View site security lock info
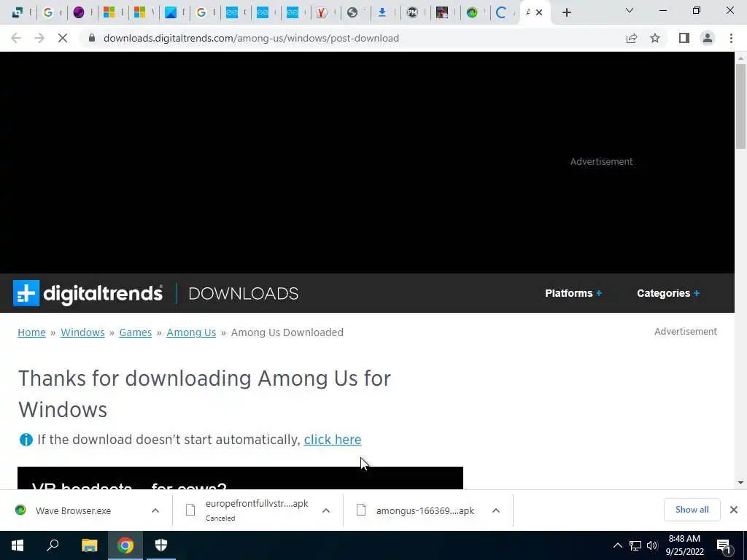Screen dimensions: 747x560 coord(92,38)
